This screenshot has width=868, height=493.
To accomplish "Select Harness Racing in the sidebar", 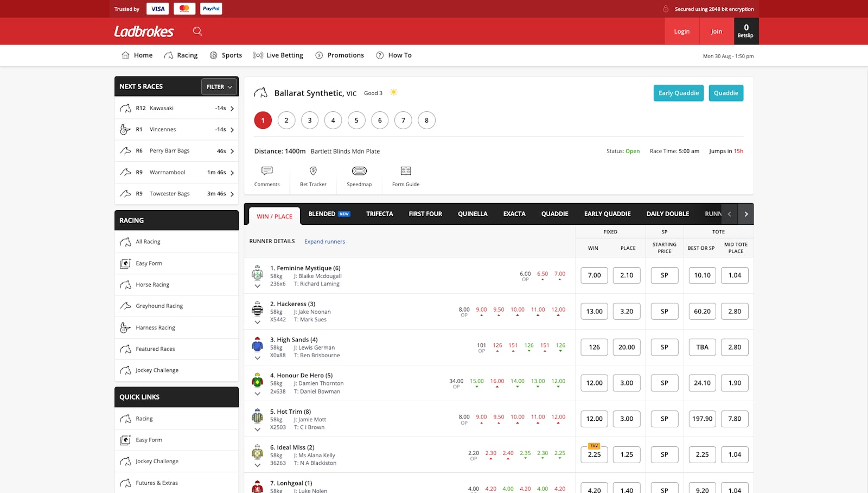I will 155,327.
